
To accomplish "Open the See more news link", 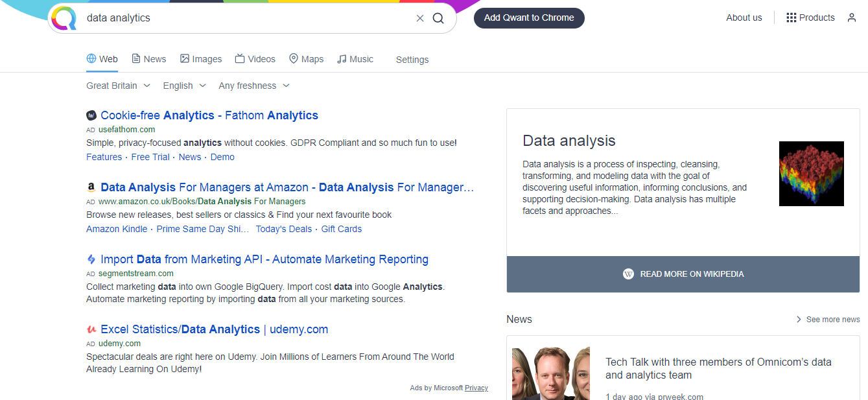I will tap(828, 320).
